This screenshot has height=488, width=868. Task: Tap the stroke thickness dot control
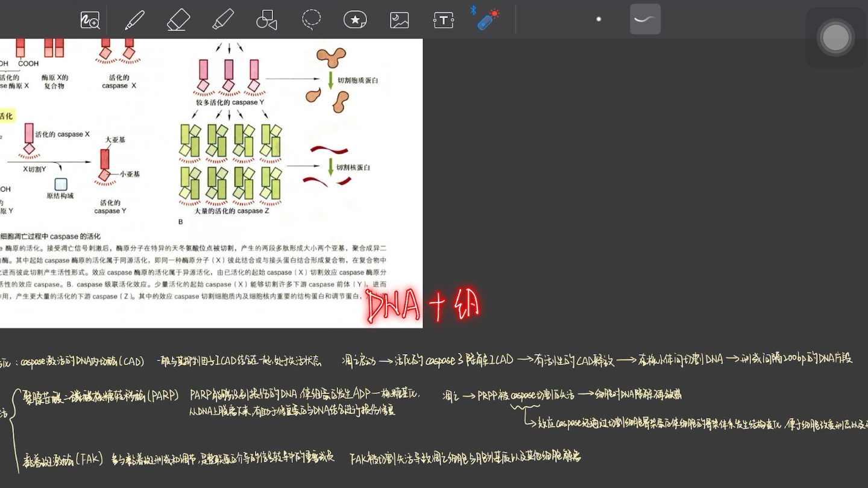tap(599, 19)
